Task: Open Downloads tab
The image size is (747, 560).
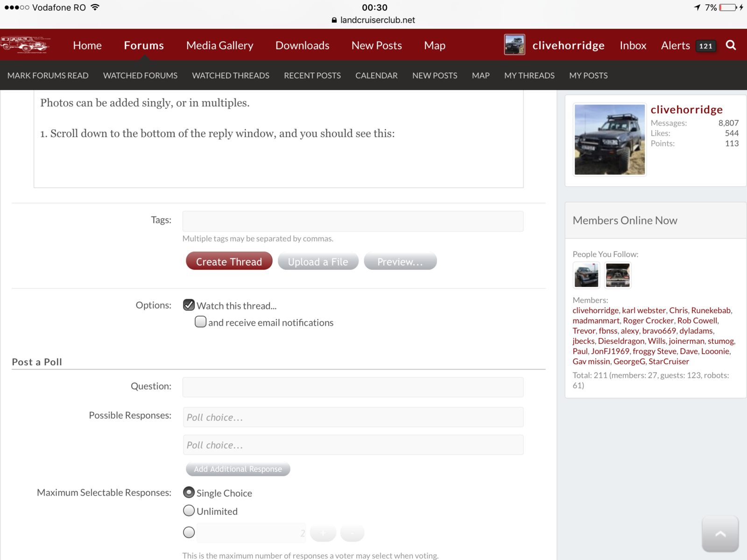Action: (x=302, y=45)
